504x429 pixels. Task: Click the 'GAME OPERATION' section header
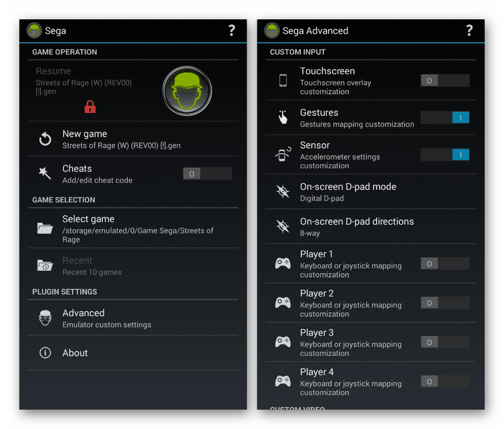pyautogui.click(x=65, y=52)
